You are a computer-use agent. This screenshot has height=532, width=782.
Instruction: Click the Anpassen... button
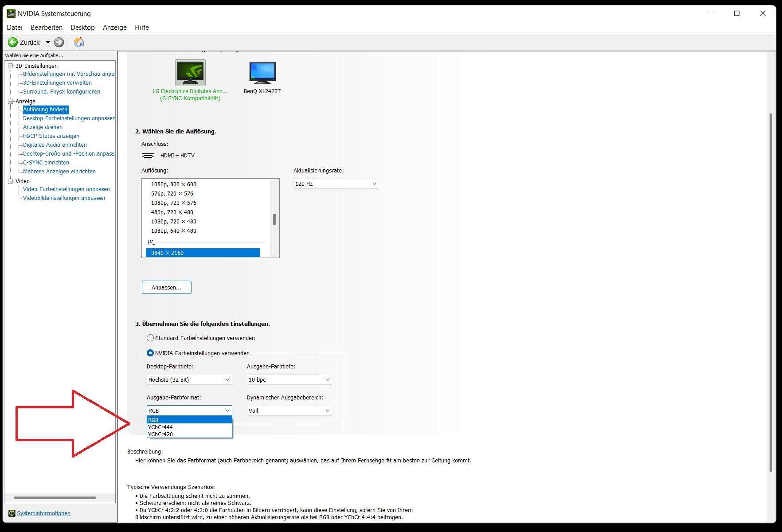tap(167, 287)
